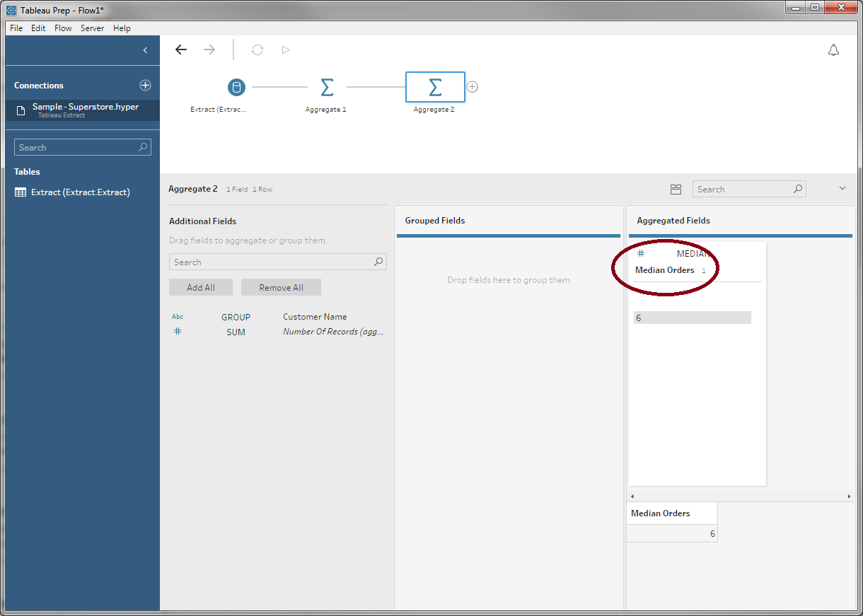Open the File menu

[16, 28]
